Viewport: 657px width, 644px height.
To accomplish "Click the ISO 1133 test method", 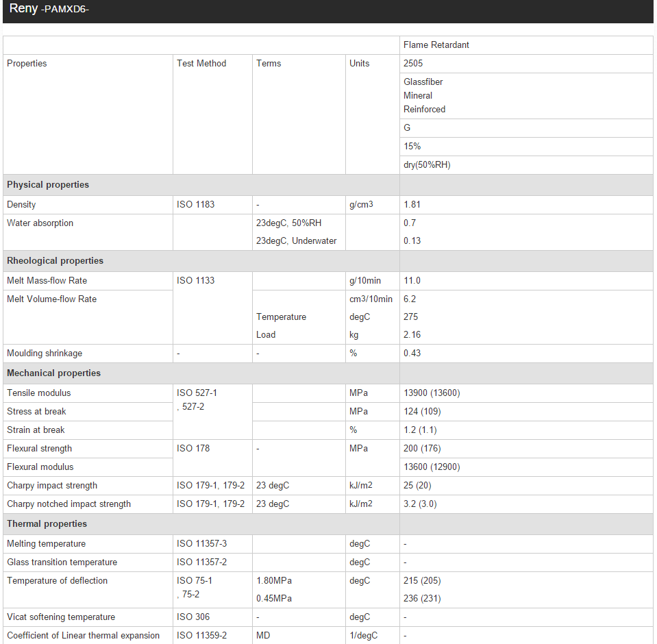I will click(195, 280).
